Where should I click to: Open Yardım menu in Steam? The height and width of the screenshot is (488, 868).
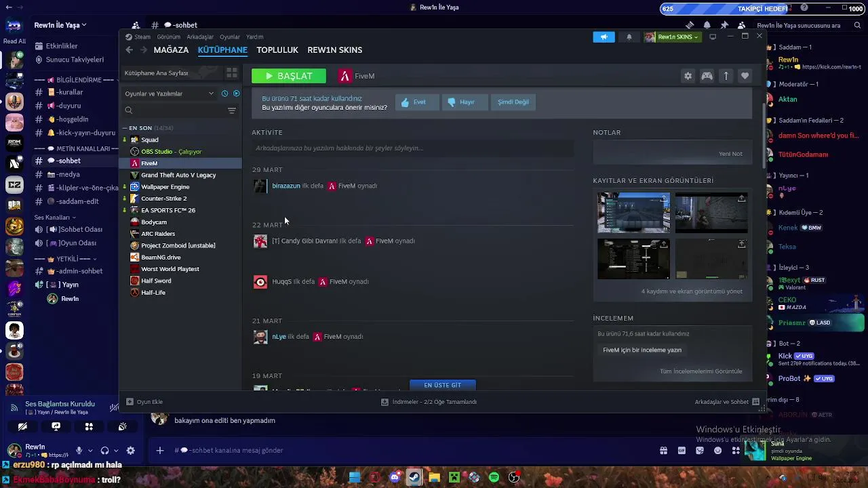pyautogui.click(x=254, y=37)
